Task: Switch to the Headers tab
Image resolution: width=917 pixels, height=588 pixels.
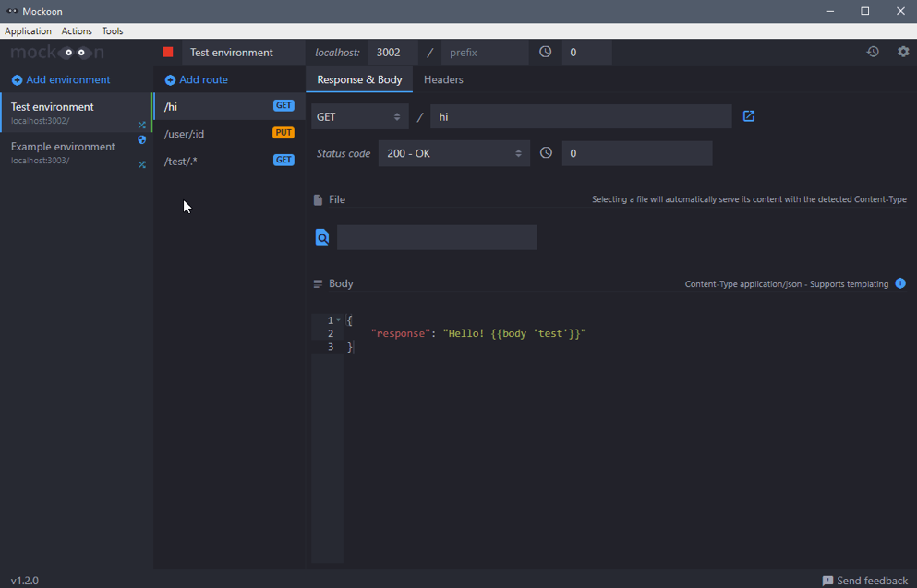Action: pos(443,79)
